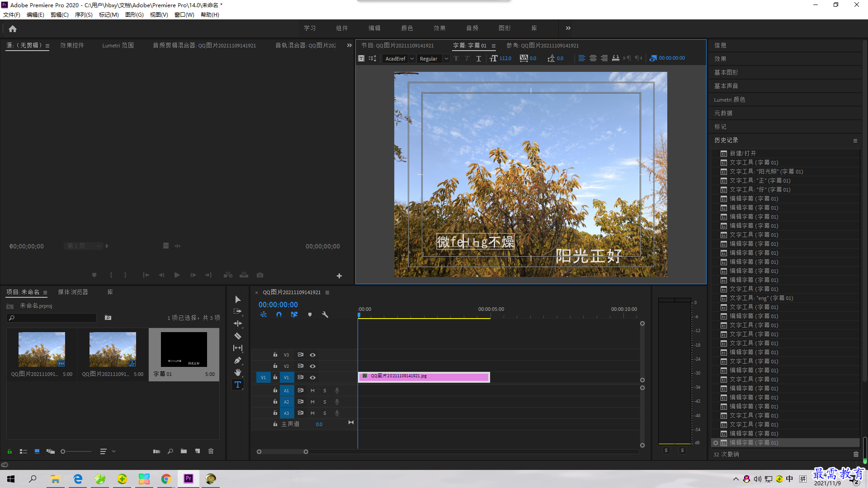Open the 序列(S) menu
The height and width of the screenshot is (488, 868).
click(84, 15)
